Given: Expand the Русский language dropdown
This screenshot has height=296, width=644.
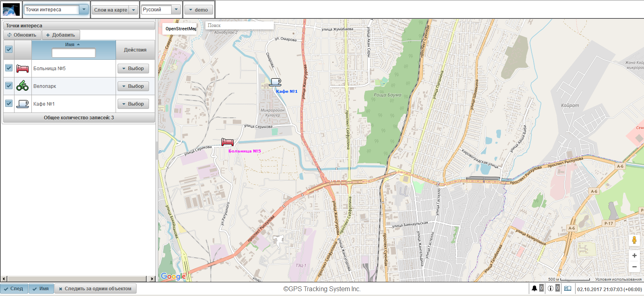Looking at the screenshot, I should click(176, 10).
